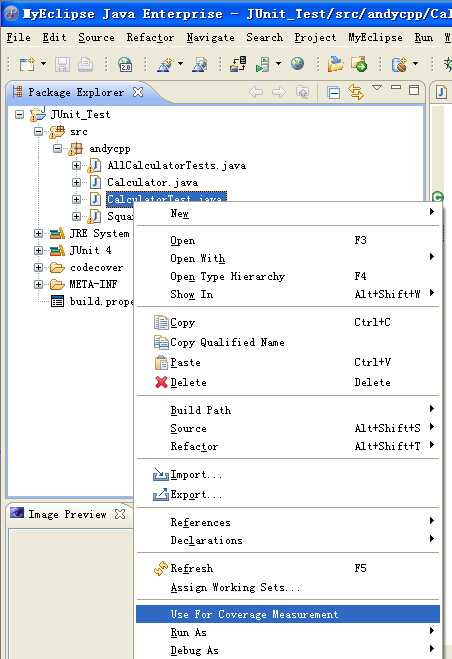
Task: Open Package Explorer view menu triangle
Action: click(377, 88)
